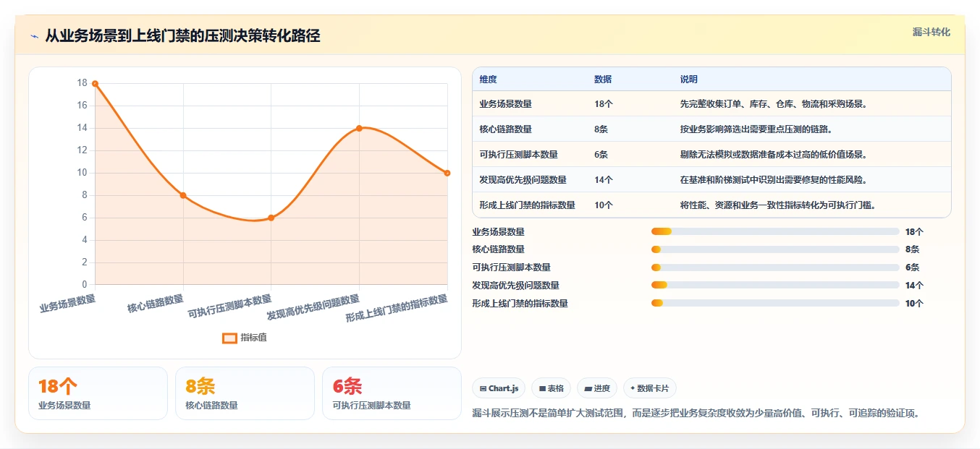The image size is (980, 449).
Task: Click the 10个 value in the table
Action: (x=604, y=205)
